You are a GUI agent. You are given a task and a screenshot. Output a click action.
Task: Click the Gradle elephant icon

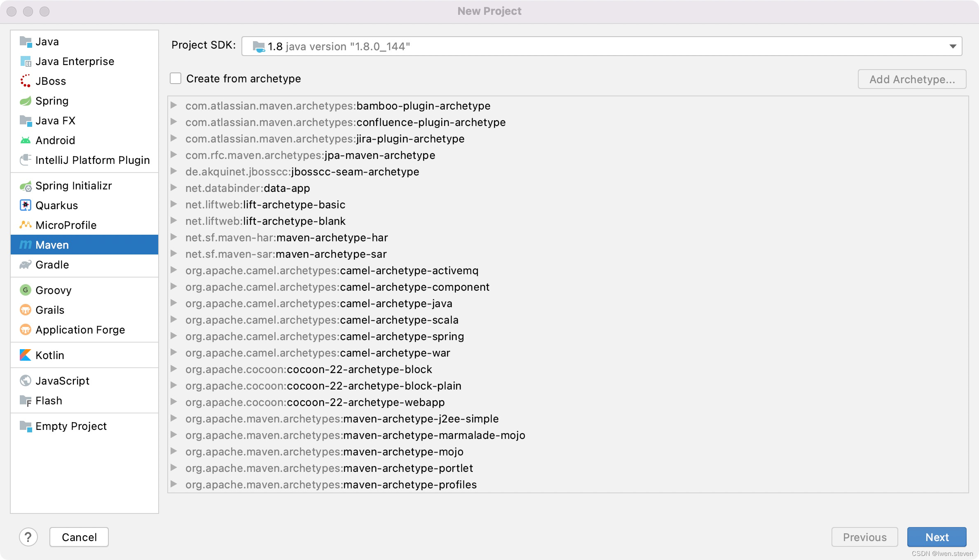[x=26, y=265]
